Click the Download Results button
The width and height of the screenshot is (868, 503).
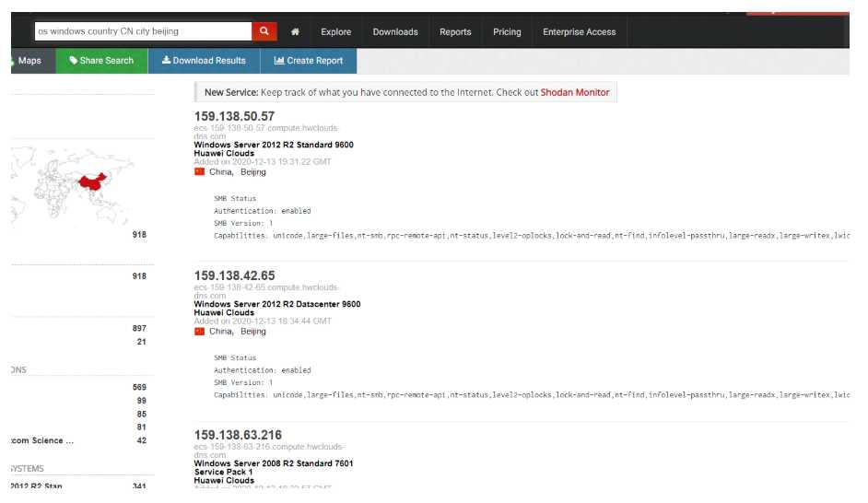(204, 61)
